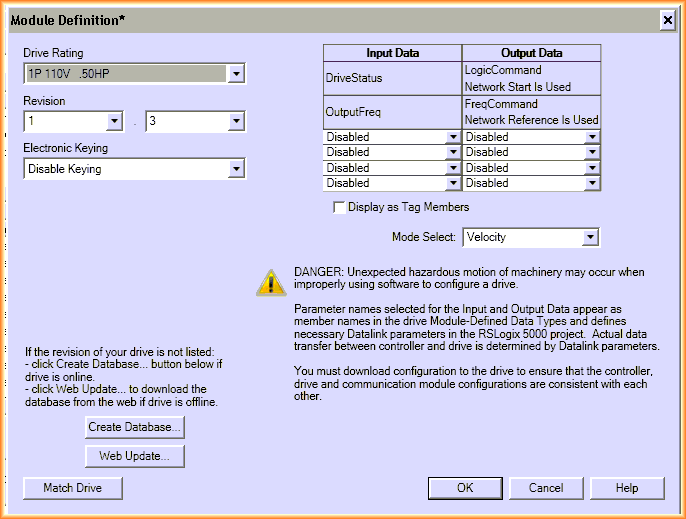Enable Display as Tag Members checkbox
This screenshot has width=686, height=519.
point(339,207)
